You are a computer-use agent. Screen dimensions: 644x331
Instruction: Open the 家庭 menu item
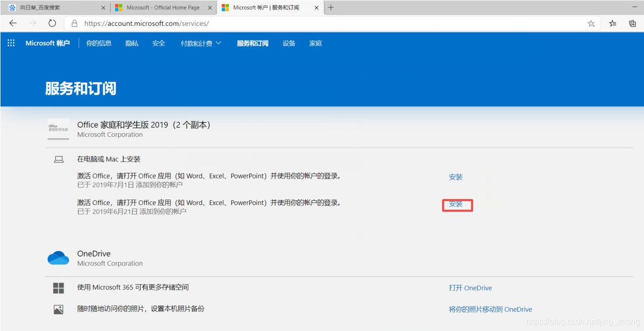coord(316,43)
